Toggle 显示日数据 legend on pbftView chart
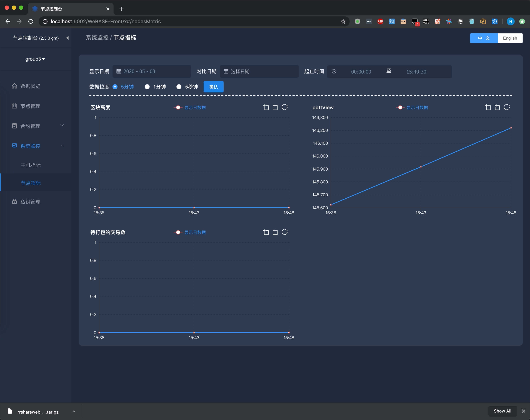 coord(412,108)
